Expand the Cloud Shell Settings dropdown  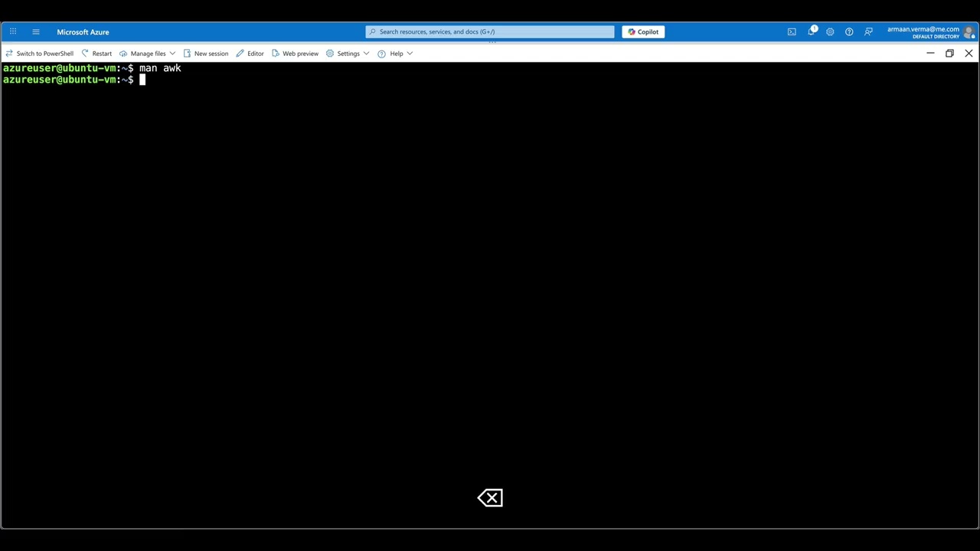point(348,54)
